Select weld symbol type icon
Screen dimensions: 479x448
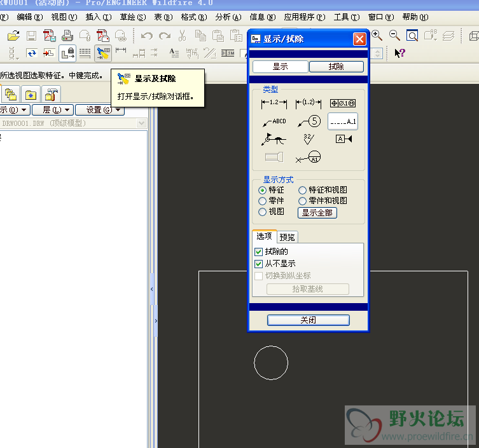274,139
